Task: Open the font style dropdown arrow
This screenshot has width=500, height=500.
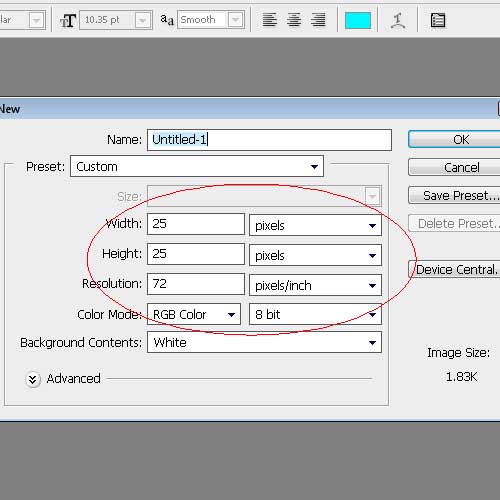Action: click(x=36, y=21)
